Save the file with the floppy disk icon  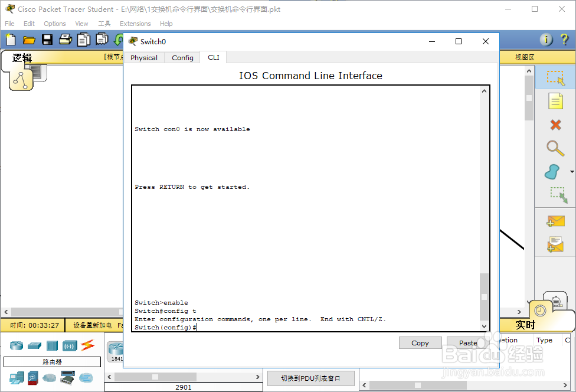coord(47,40)
